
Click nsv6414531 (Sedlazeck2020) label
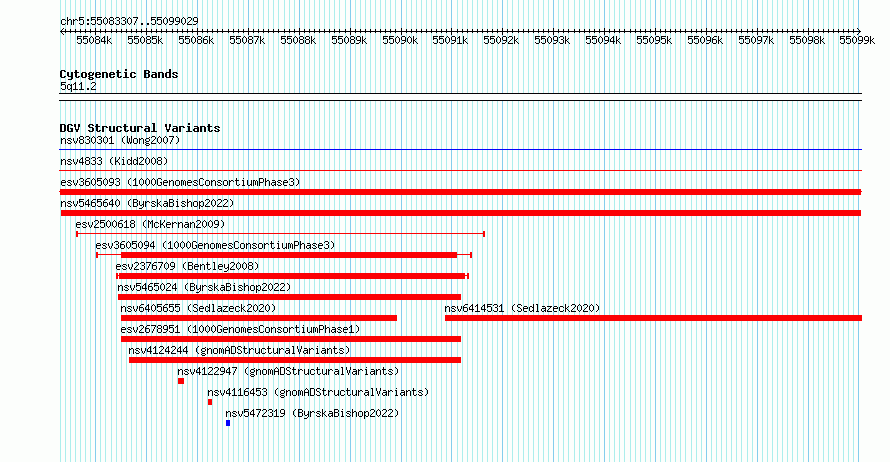(522, 308)
